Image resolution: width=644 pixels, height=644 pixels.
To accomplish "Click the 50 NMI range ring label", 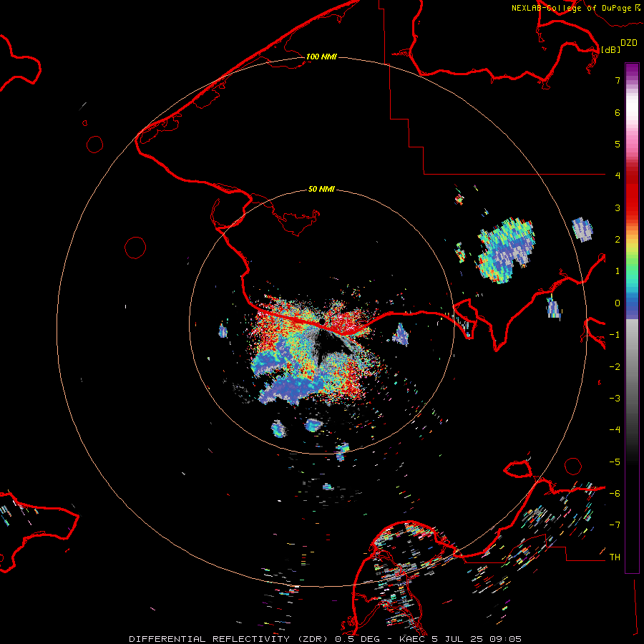I will click(321, 189).
